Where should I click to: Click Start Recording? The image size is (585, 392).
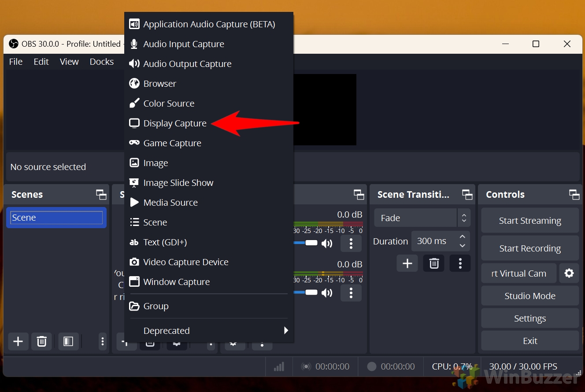coord(530,248)
